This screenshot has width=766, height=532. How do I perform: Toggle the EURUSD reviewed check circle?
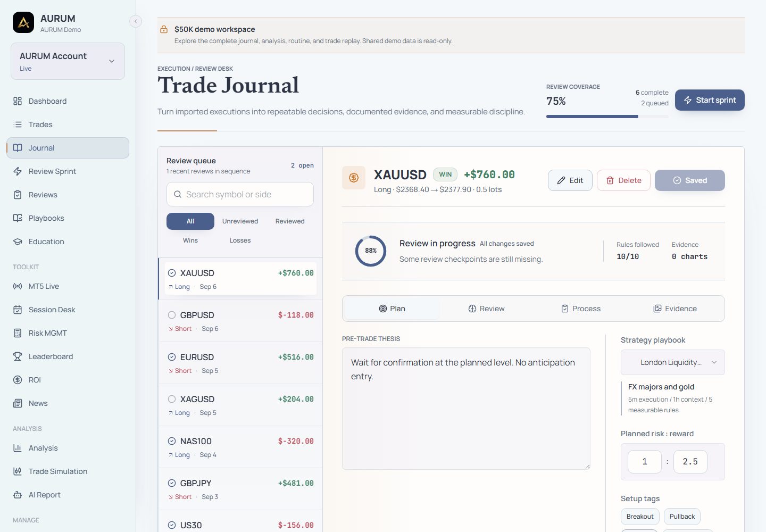click(172, 357)
